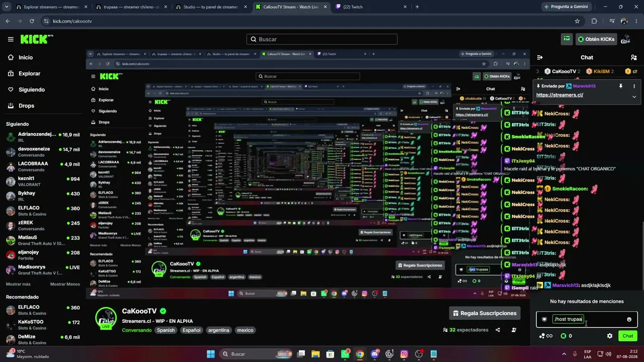Open the emoji picker in chat input
Screen dimensions: 644x362
pyautogui.click(x=629, y=319)
